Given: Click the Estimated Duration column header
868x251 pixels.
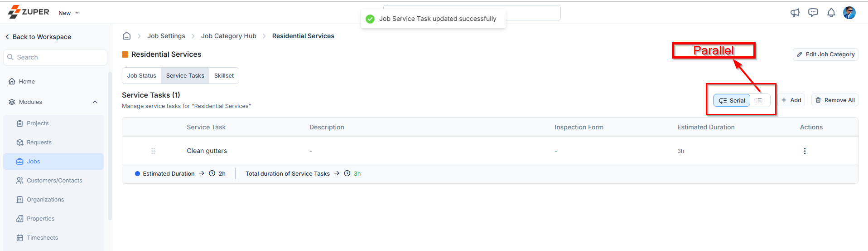Looking at the screenshot, I should click(x=706, y=127).
